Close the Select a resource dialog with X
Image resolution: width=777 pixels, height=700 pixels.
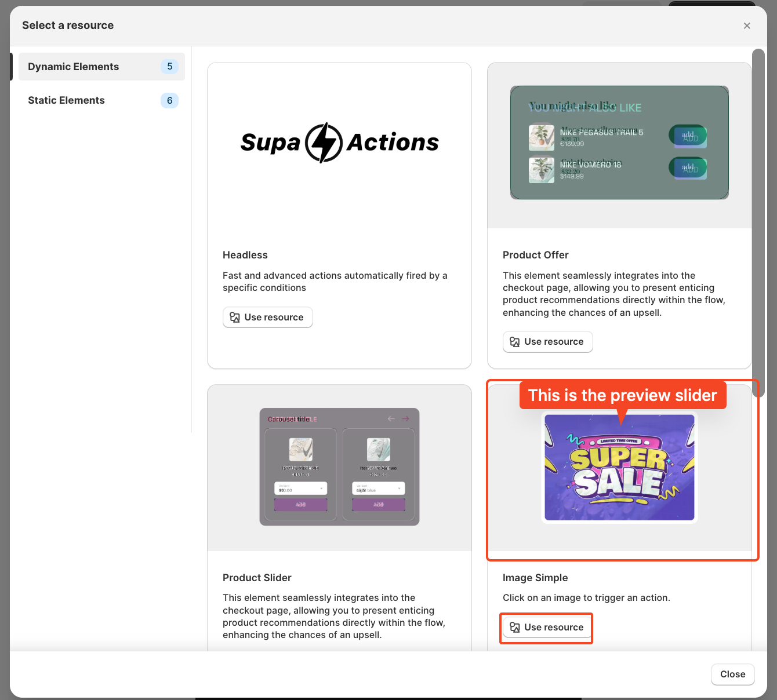tap(747, 25)
